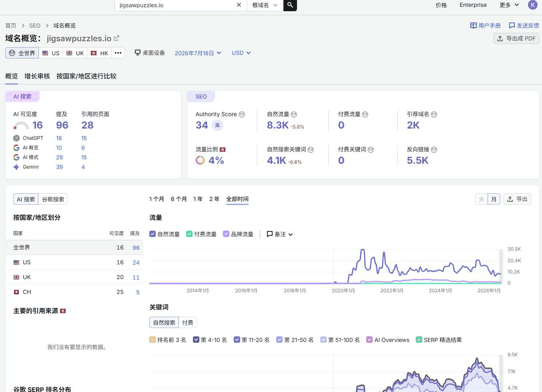This screenshot has width=542, height=392.
Task: Open the USD currency dropdown
Action: 241,53
